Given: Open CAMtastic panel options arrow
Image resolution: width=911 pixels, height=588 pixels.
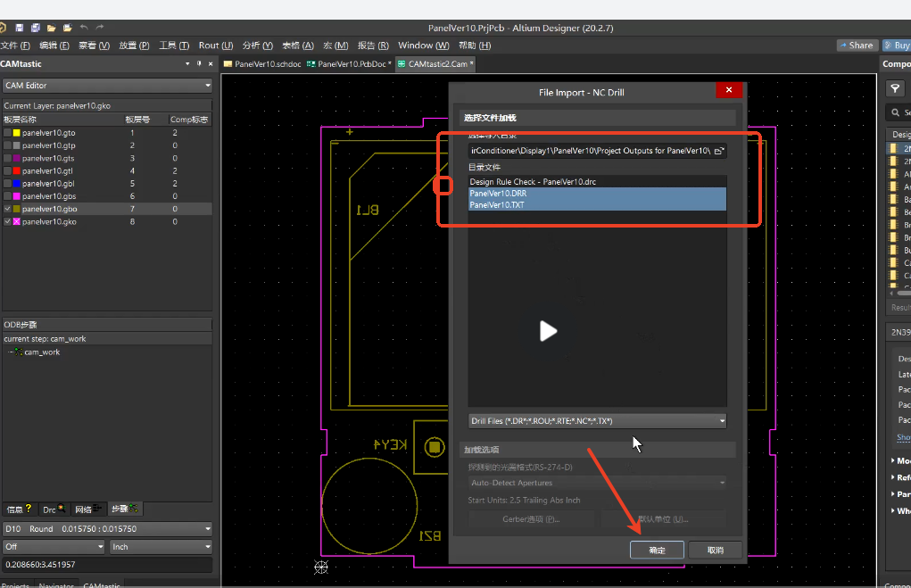Looking at the screenshot, I should pyautogui.click(x=187, y=63).
